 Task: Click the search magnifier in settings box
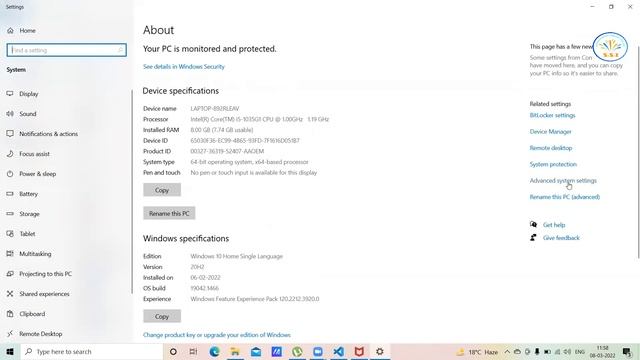[x=120, y=50]
